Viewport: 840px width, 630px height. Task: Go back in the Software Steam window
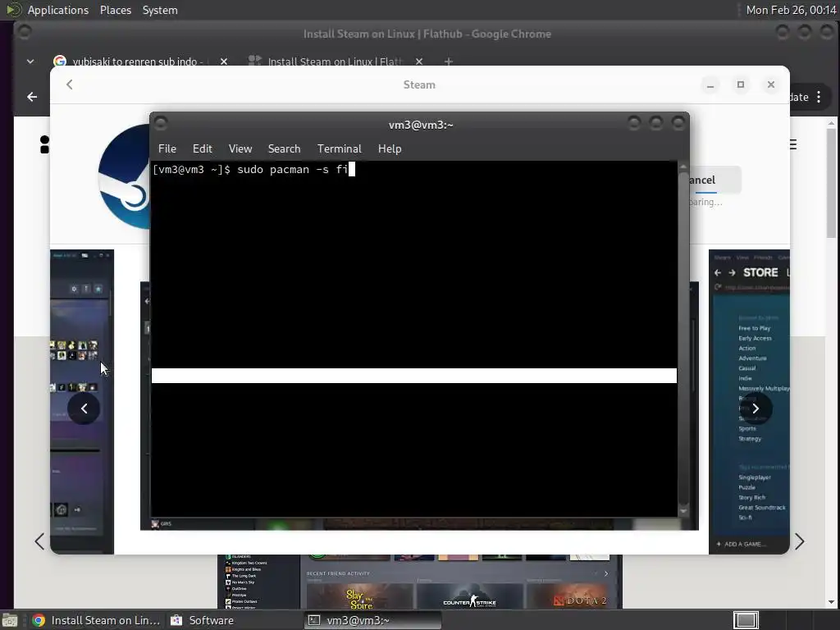pos(70,84)
